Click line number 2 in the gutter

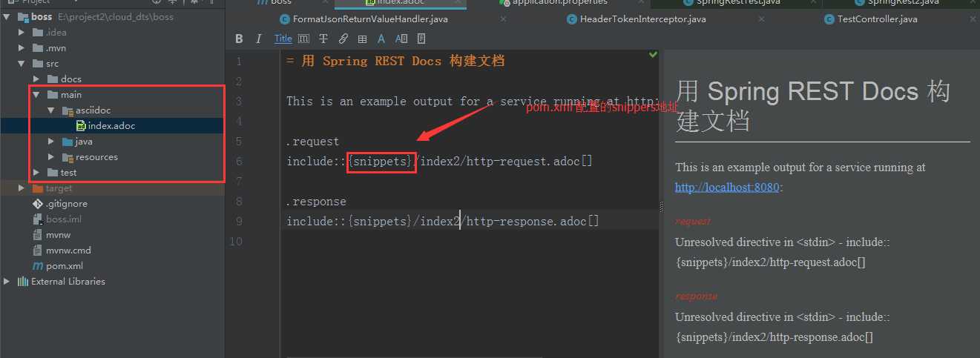[238, 82]
